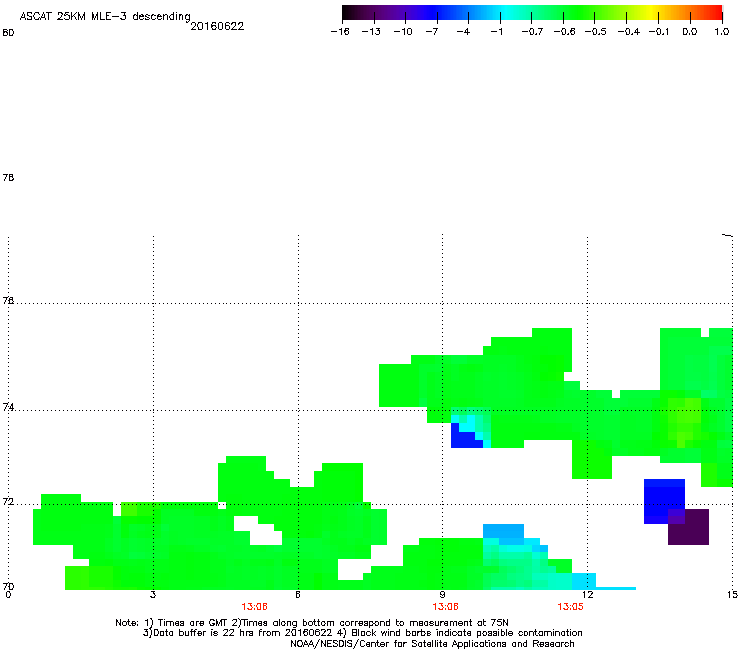Screen dimensions: 740x650
Task: Click the latitude label "78"
Action: 8,177
